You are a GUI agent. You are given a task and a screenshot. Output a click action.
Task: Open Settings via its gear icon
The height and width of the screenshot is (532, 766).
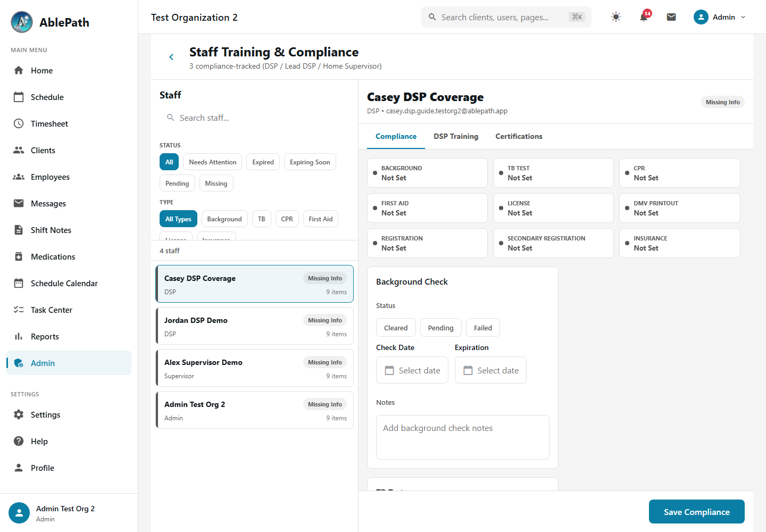point(19,414)
